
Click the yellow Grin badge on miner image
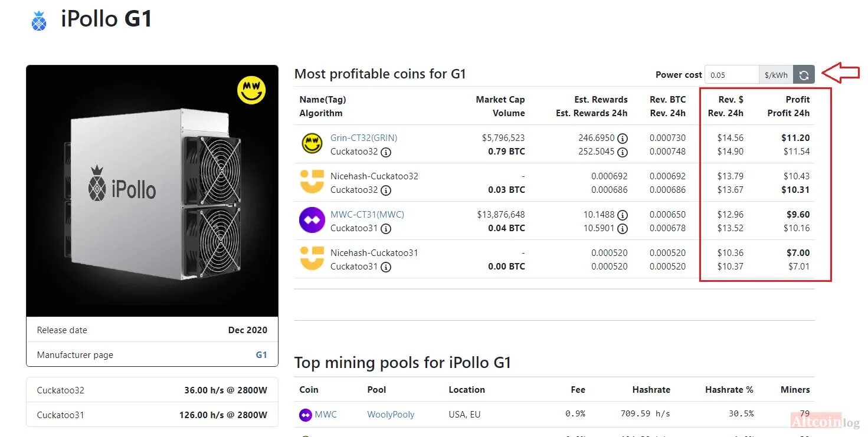click(251, 90)
